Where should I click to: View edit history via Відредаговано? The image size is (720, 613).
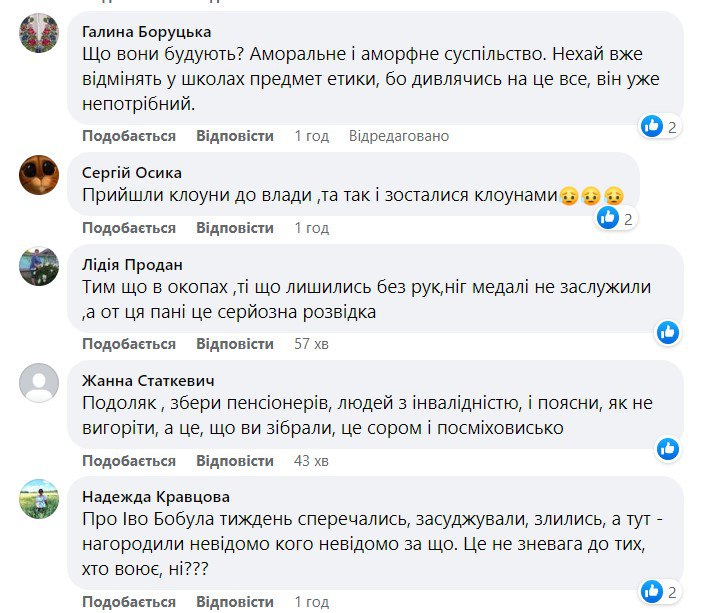click(399, 136)
